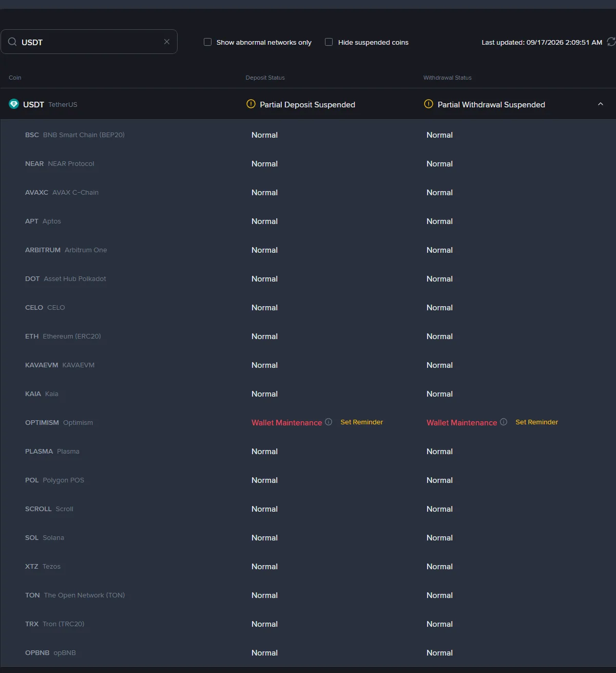Click the Coin column header
Image resolution: width=616 pixels, height=673 pixels.
tap(15, 78)
